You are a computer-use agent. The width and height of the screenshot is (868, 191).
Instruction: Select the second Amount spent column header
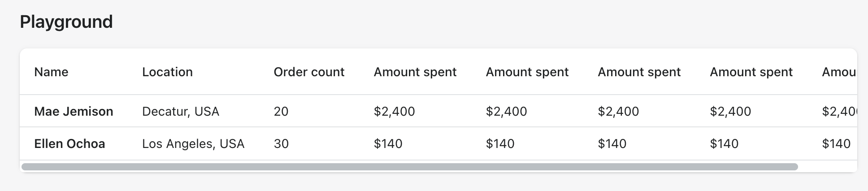tap(527, 72)
